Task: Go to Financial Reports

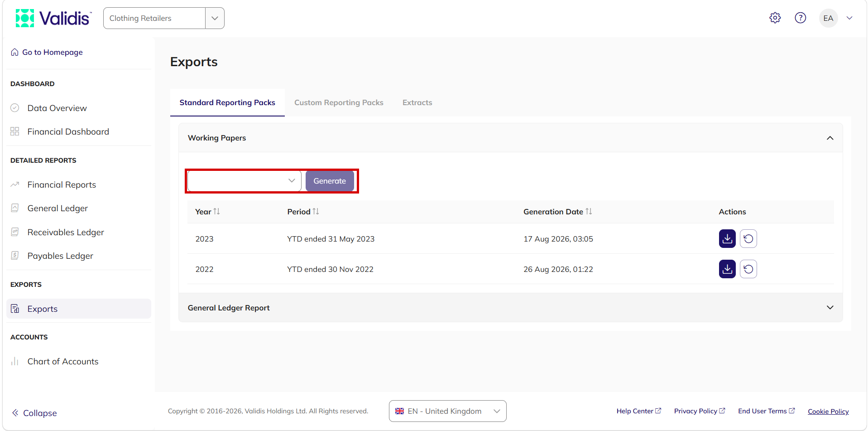Action: pos(62,184)
